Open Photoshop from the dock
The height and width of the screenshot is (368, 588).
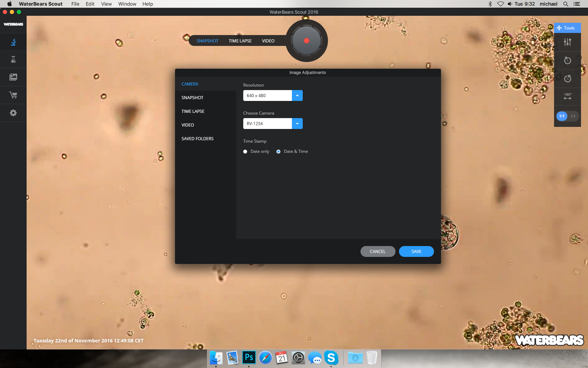(249, 358)
